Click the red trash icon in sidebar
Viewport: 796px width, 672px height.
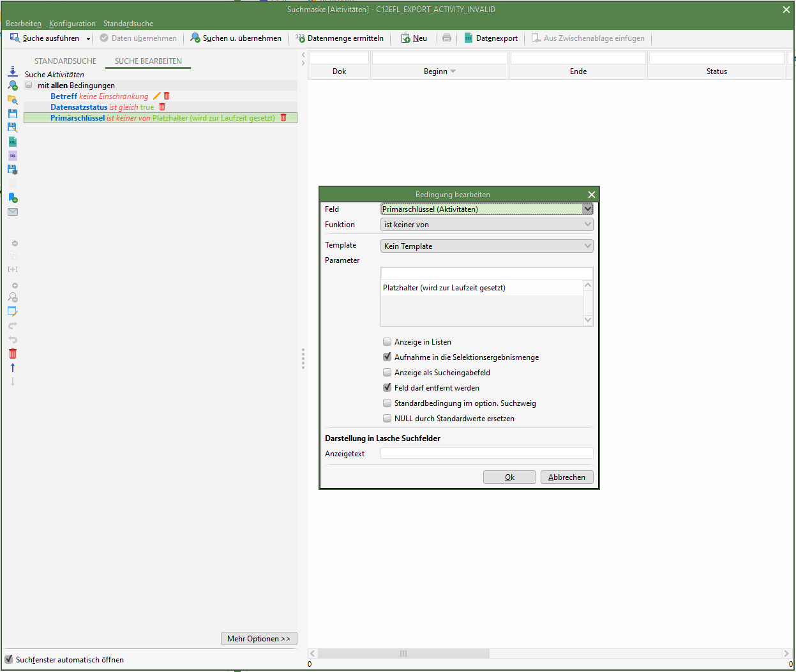13,354
